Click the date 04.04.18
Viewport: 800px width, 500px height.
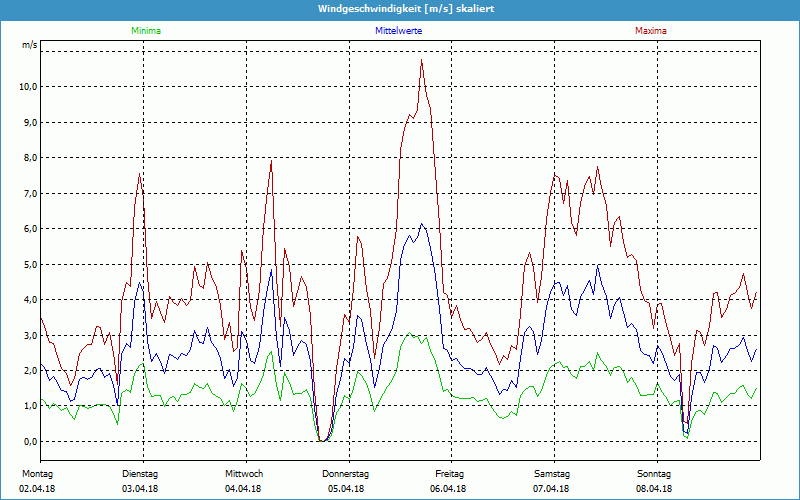(x=243, y=489)
